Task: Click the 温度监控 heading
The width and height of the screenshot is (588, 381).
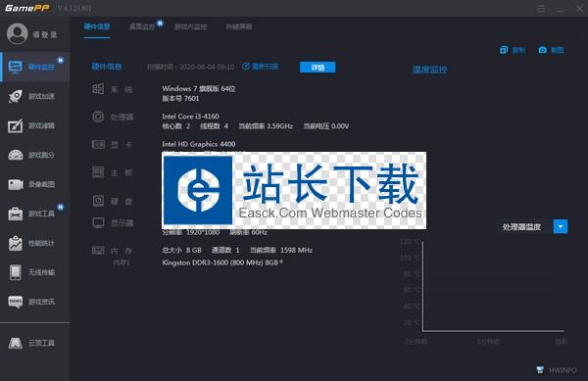Action: pyautogui.click(x=430, y=70)
